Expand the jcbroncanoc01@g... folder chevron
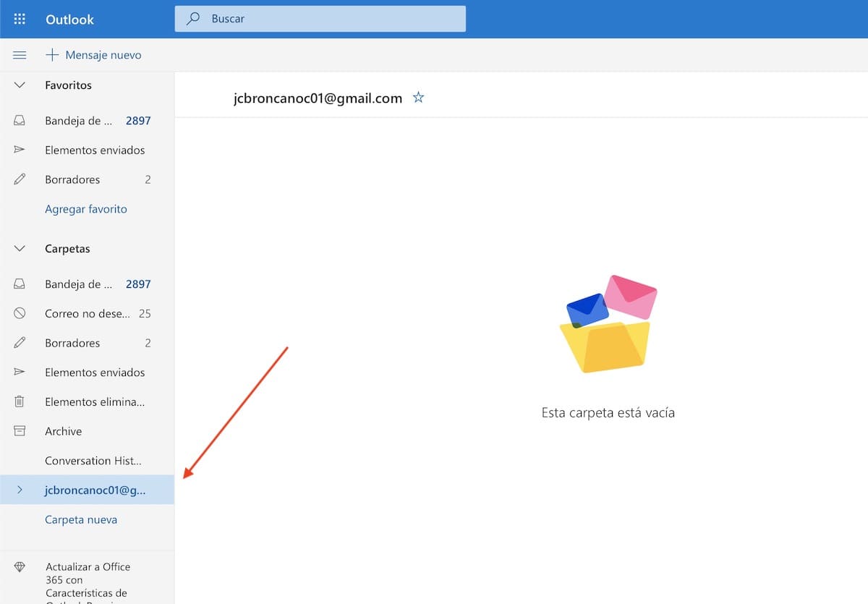The height and width of the screenshot is (604, 868). [20, 490]
